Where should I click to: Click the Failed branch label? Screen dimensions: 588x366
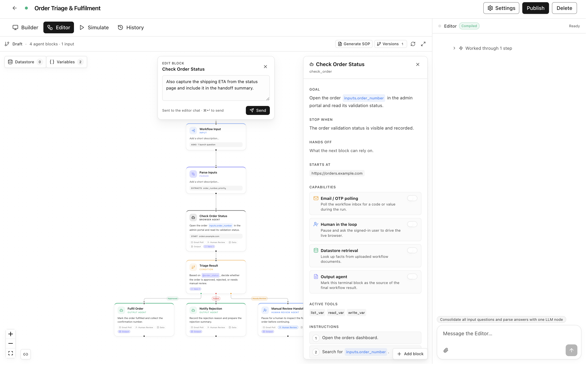[217, 300]
